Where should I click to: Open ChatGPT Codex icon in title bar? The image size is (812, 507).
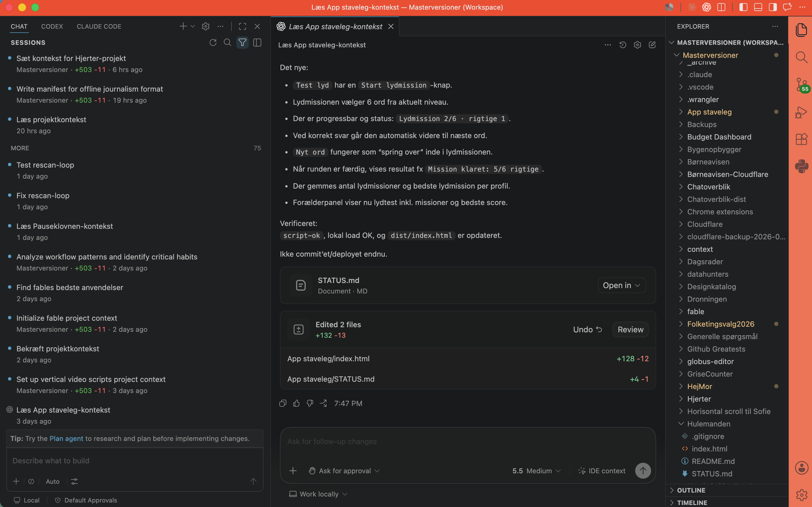tap(707, 7)
